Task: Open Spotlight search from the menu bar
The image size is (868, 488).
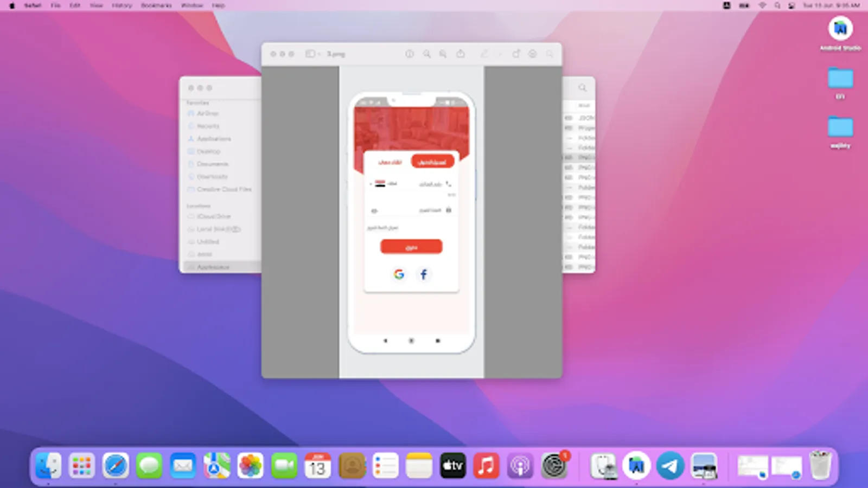Action: 777,5
